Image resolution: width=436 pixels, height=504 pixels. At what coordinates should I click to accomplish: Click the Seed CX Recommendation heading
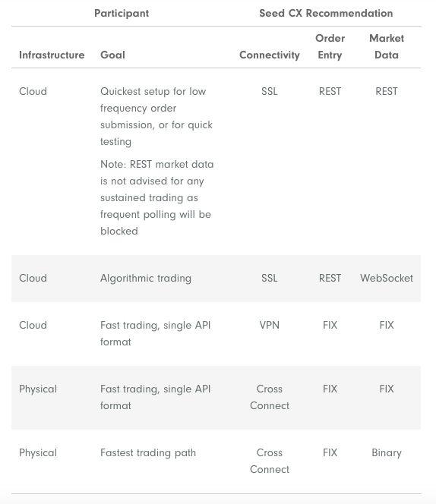click(x=326, y=13)
